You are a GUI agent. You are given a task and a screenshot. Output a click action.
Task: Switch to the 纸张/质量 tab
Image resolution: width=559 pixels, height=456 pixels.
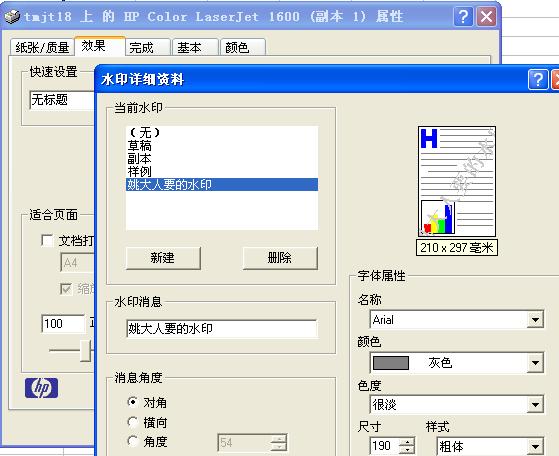click(x=42, y=47)
